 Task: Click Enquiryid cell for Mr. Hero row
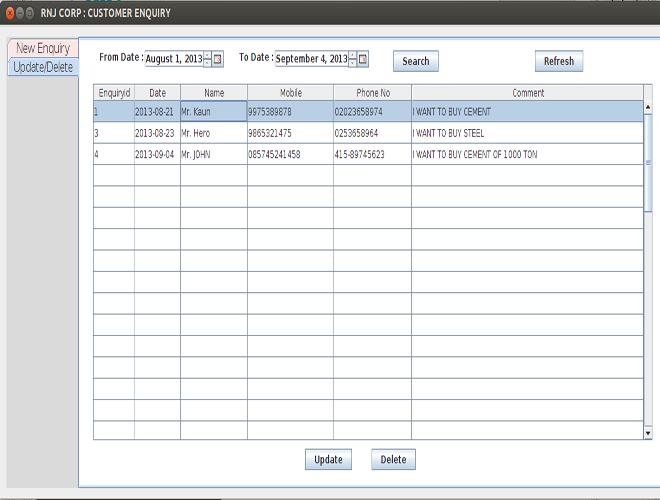point(114,133)
